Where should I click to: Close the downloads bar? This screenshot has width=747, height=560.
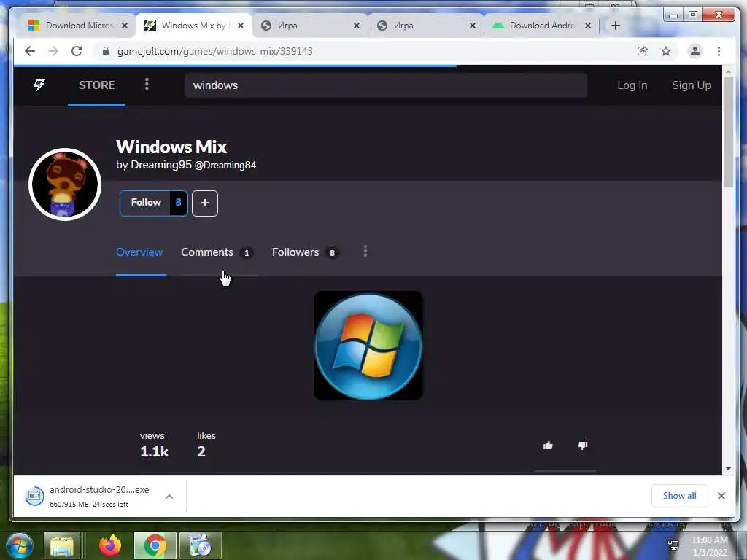[721, 496]
